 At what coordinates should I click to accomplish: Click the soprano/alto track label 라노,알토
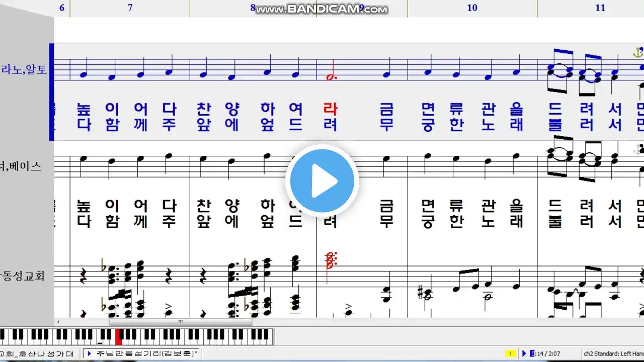(24, 70)
